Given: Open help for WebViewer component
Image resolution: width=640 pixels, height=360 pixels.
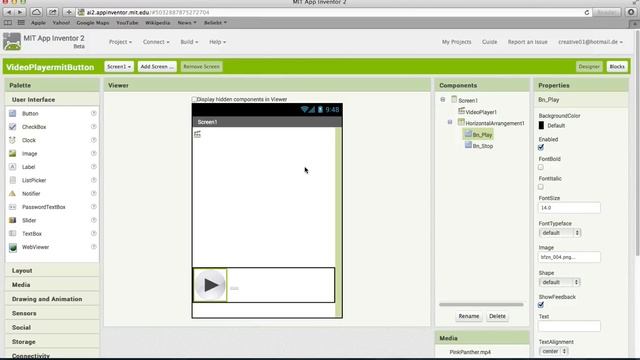Looking at the screenshot, I should click(93, 247).
